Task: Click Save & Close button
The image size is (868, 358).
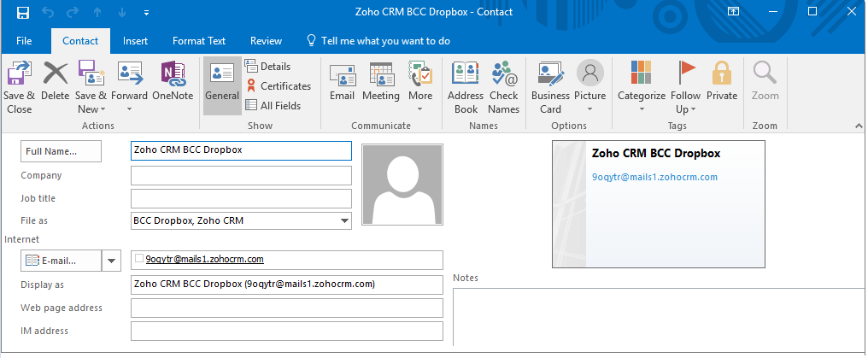Action: (19, 87)
